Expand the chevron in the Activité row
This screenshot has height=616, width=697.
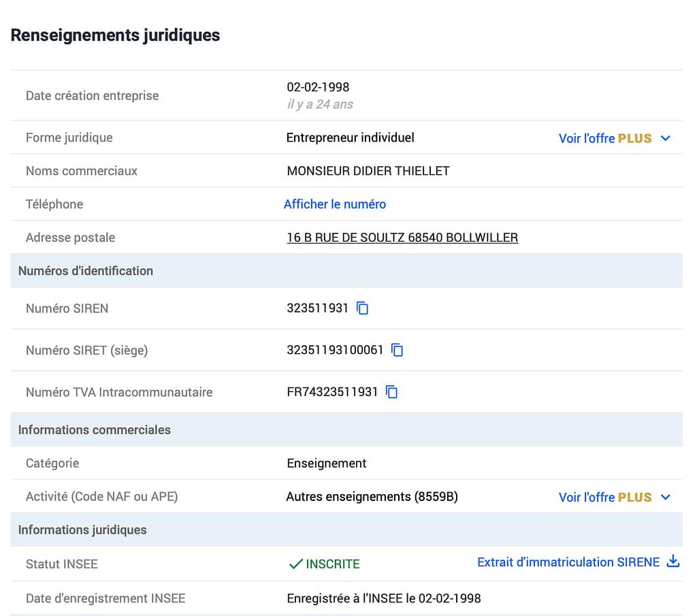tap(666, 498)
